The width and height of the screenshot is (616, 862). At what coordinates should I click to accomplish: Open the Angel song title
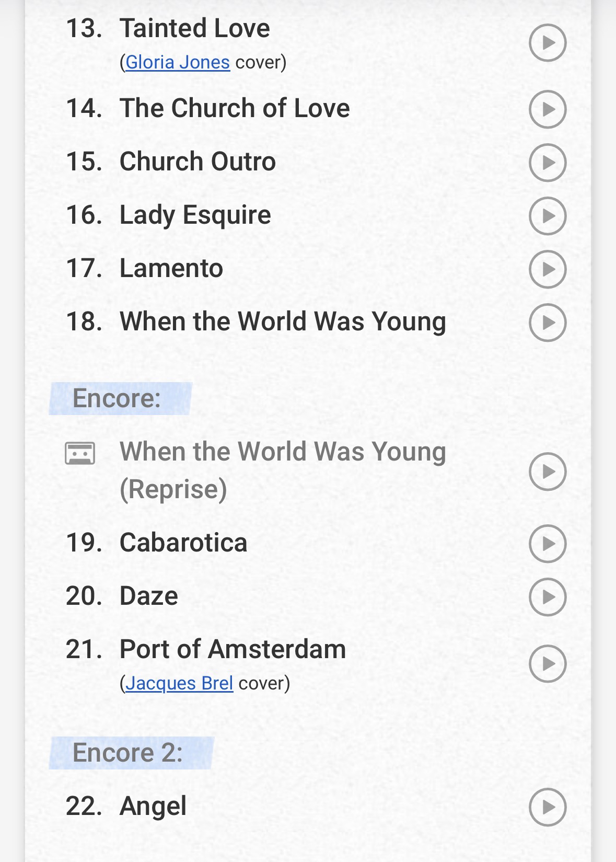pyautogui.click(x=153, y=806)
